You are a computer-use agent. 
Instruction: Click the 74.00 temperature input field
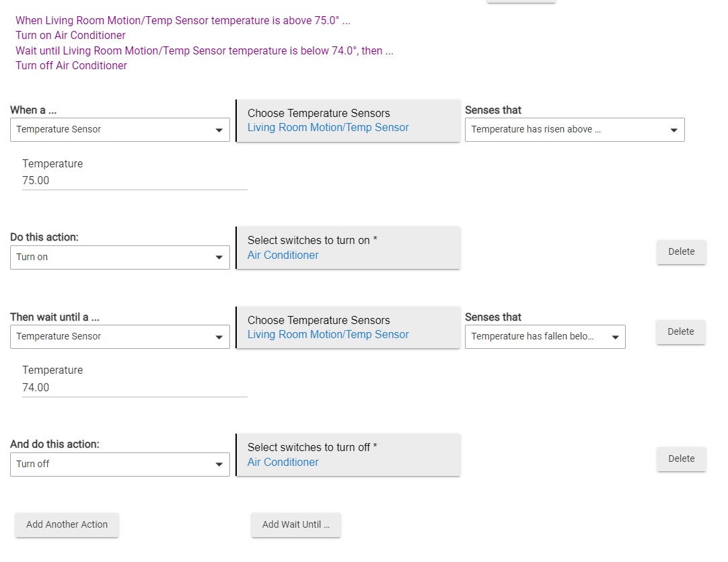134,388
